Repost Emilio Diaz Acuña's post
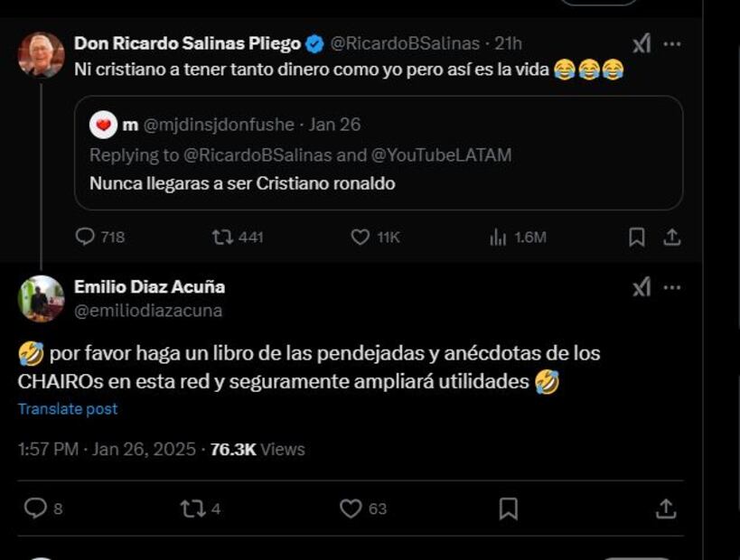740x560 pixels. (192, 509)
